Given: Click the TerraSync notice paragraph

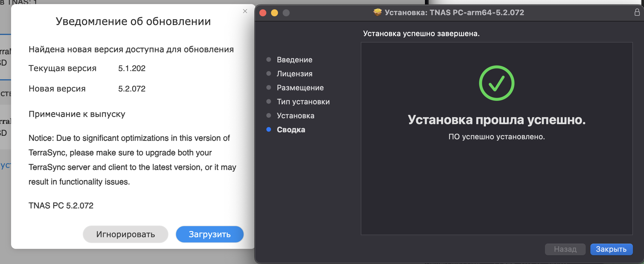Looking at the screenshot, I should click(x=132, y=160).
